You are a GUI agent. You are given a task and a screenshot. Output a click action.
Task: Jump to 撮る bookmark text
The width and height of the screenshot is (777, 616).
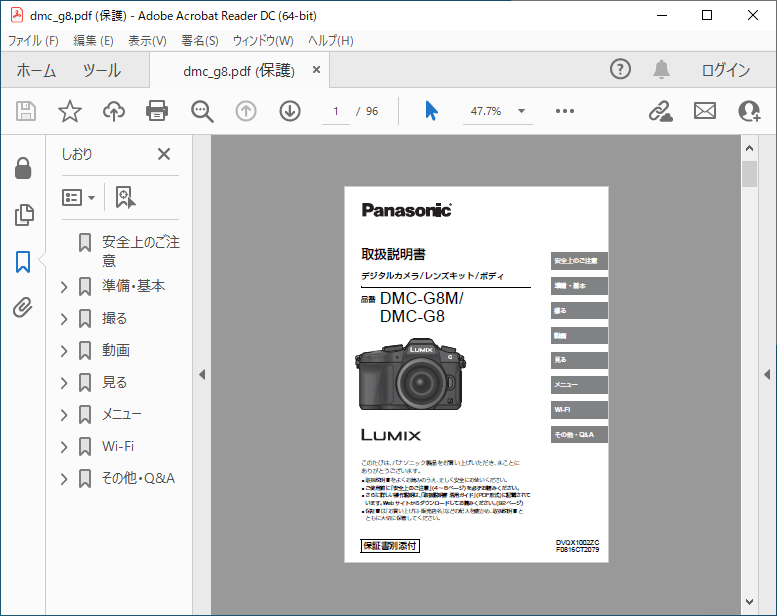(114, 318)
